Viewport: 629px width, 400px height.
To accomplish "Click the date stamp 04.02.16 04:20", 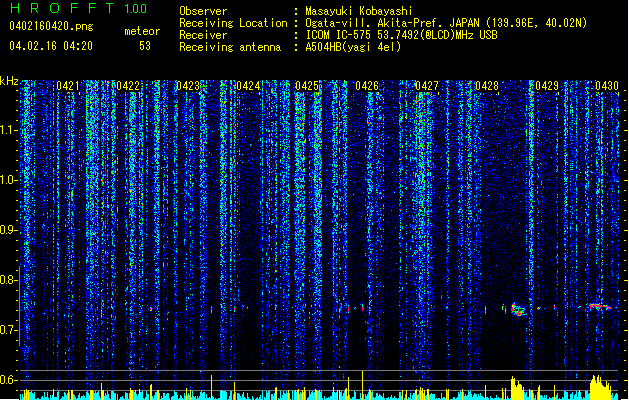I will [51, 46].
